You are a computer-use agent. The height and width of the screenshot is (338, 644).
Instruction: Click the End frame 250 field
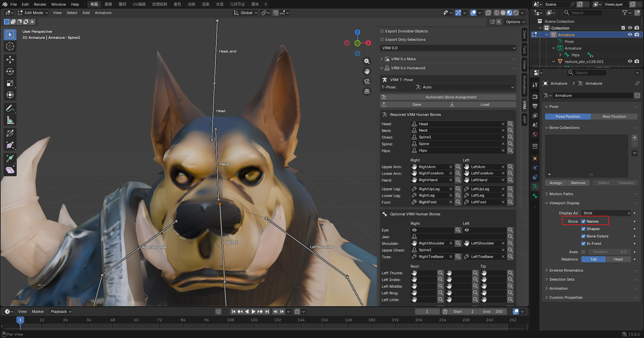click(x=493, y=312)
